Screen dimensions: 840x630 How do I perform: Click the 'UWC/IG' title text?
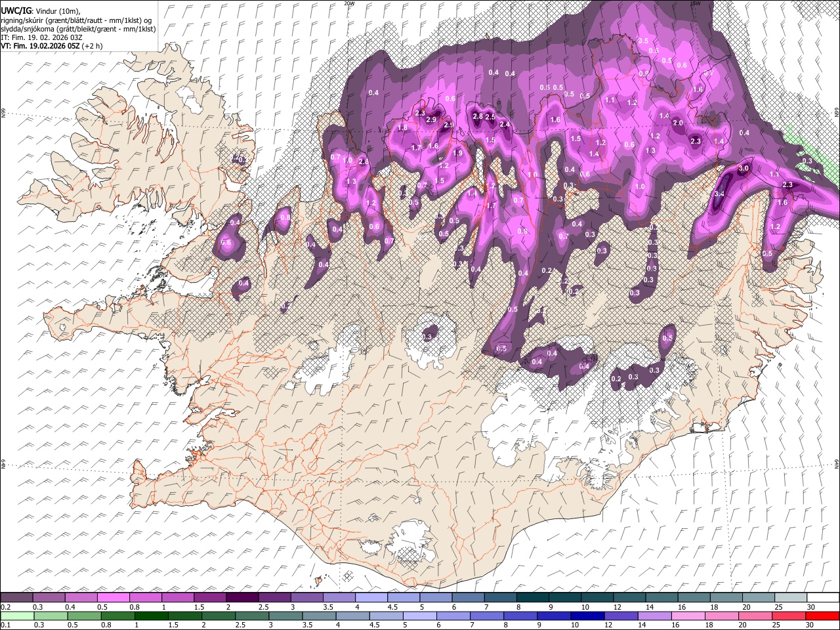[x=16, y=10]
